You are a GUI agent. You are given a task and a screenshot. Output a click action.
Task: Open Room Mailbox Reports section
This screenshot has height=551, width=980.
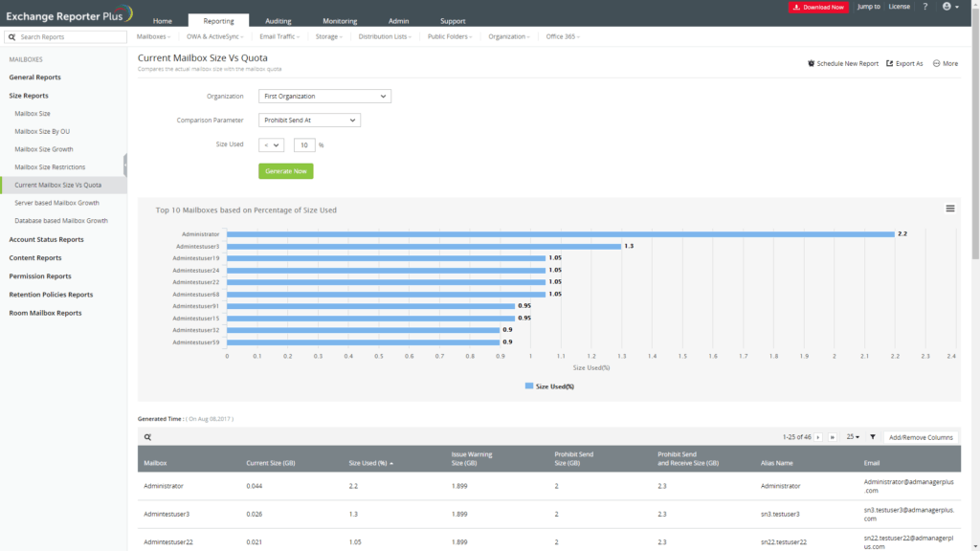(x=45, y=313)
